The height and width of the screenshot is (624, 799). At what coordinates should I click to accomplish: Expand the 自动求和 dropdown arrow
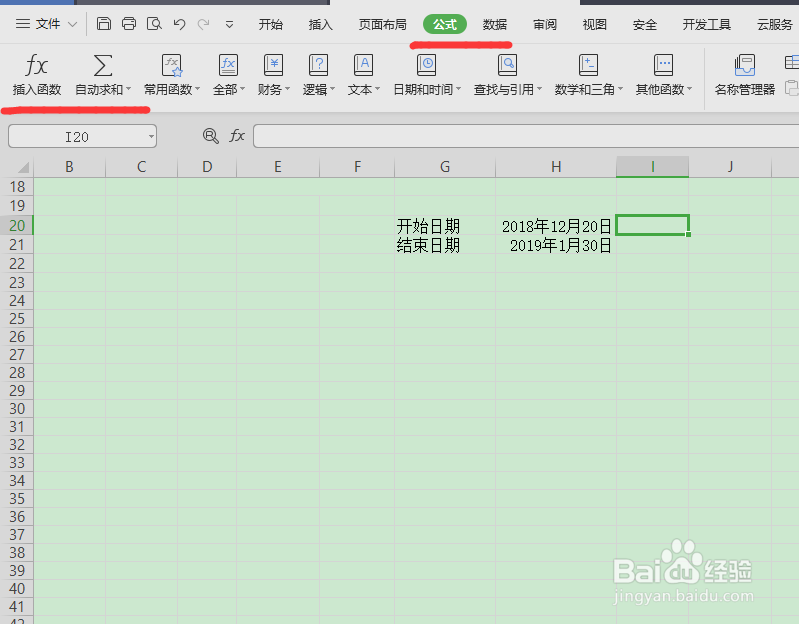tap(129, 89)
